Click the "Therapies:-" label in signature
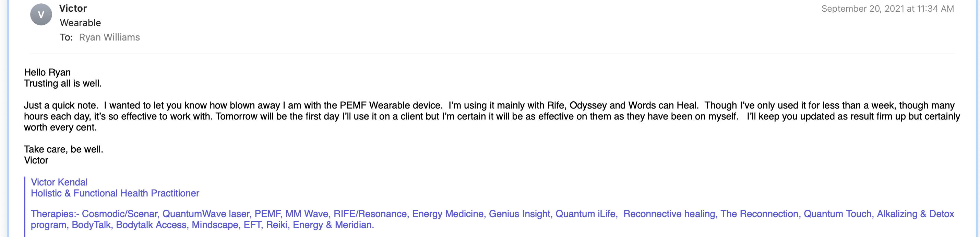This screenshot has height=237, width=980. [x=55, y=214]
